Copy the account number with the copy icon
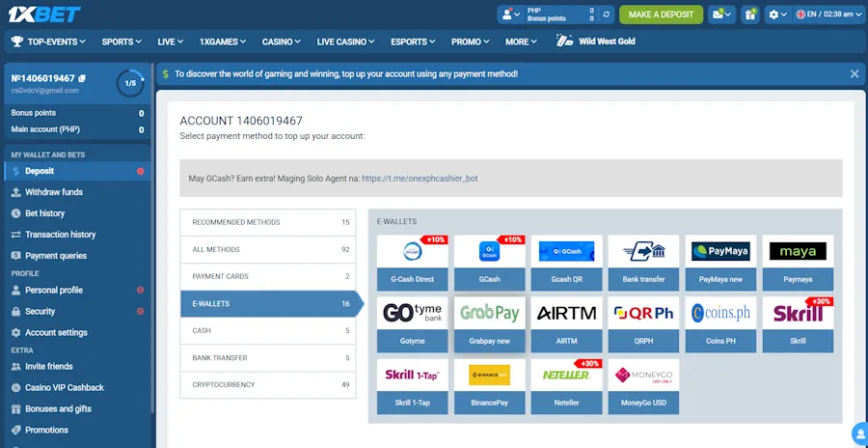 [x=82, y=78]
